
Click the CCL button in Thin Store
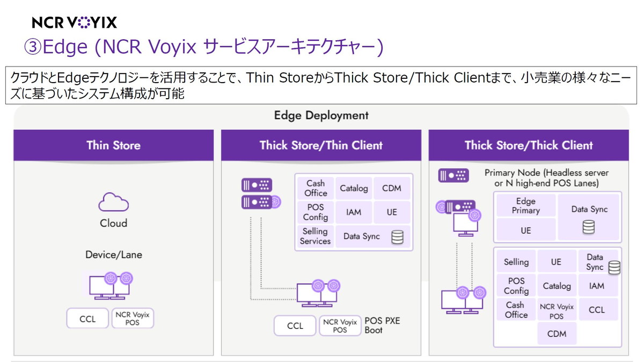(x=87, y=318)
